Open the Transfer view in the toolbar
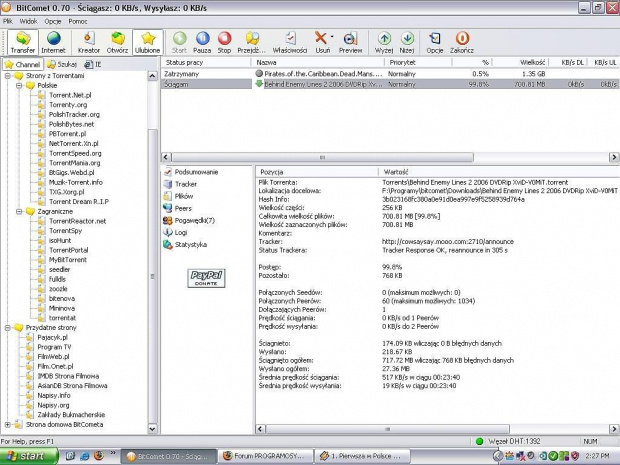Screen dimensions: 620x465 tap(23, 42)
